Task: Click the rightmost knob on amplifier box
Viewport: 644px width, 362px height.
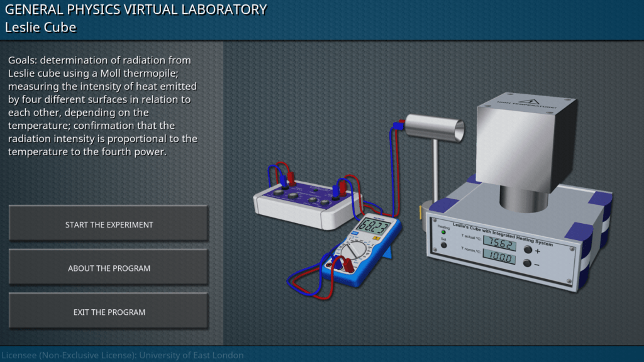Action: click(x=325, y=202)
